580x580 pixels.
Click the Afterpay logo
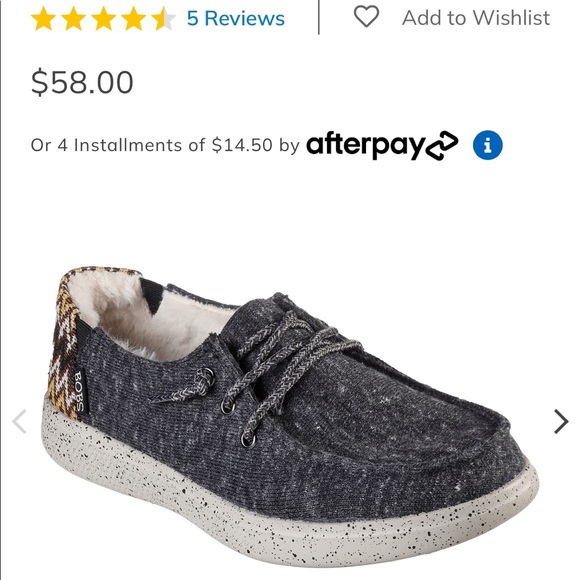pyautogui.click(x=382, y=145)
